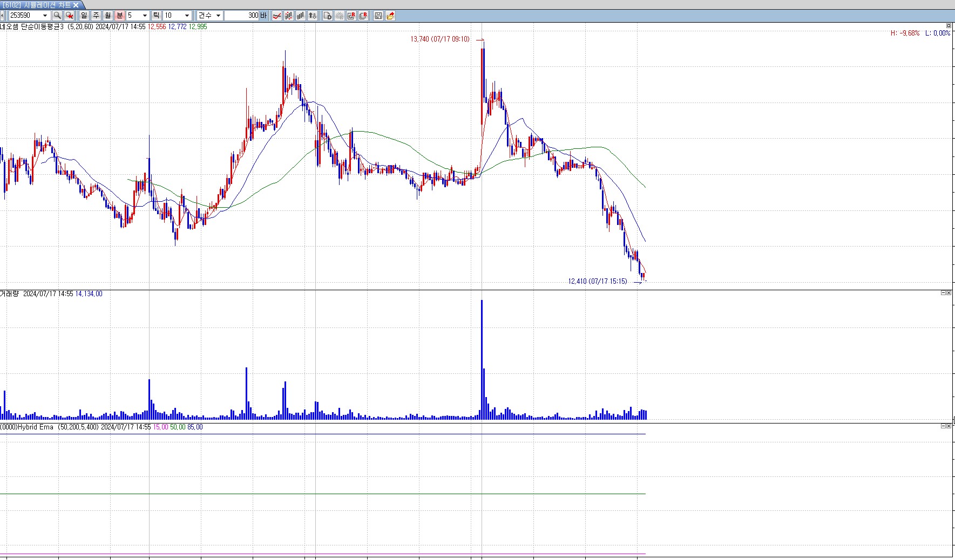Click the yellow folder export icon

click(x=390, y=16)
